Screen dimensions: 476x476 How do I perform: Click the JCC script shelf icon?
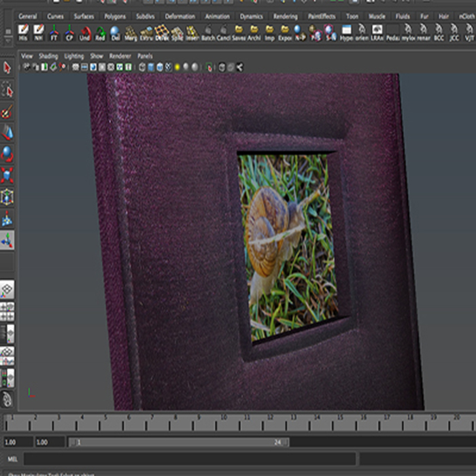point(454,33)
